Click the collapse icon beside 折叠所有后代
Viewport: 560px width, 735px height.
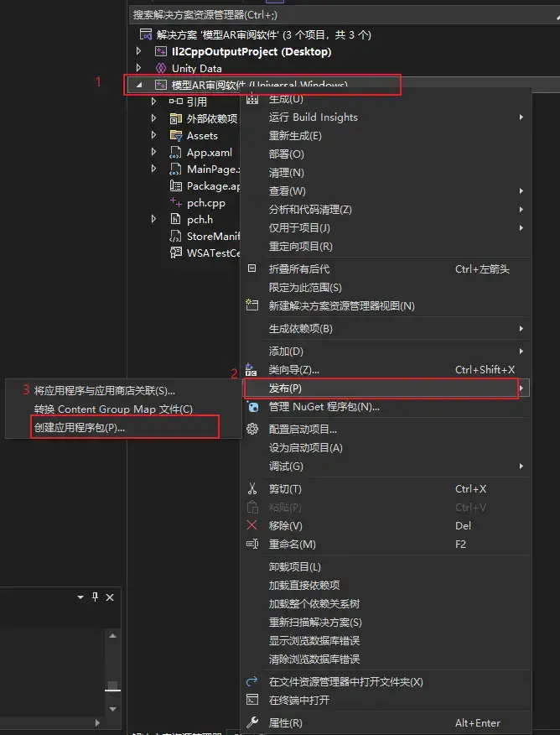click(x=251, y=268)
